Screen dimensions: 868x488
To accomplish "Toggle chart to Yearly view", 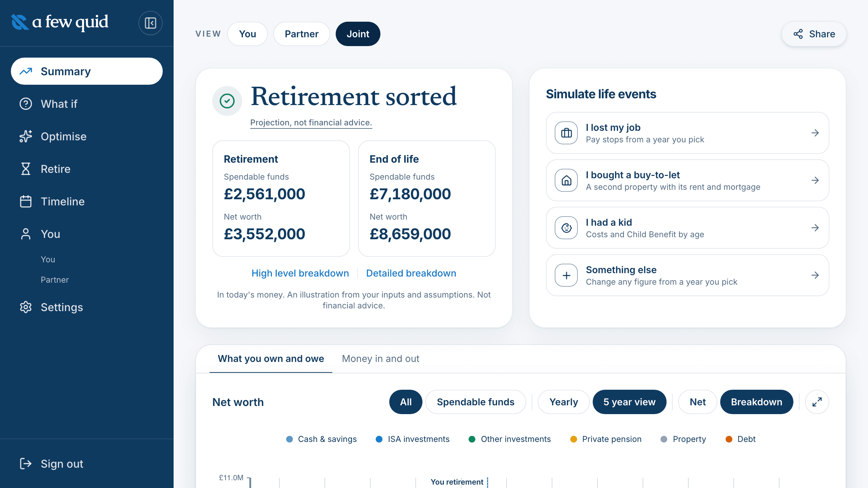I will 564,402.
